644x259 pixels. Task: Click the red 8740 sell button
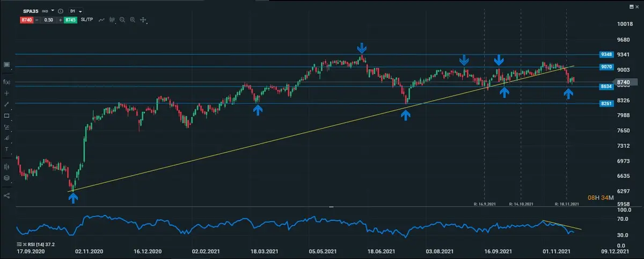click(x=26, y=20)
